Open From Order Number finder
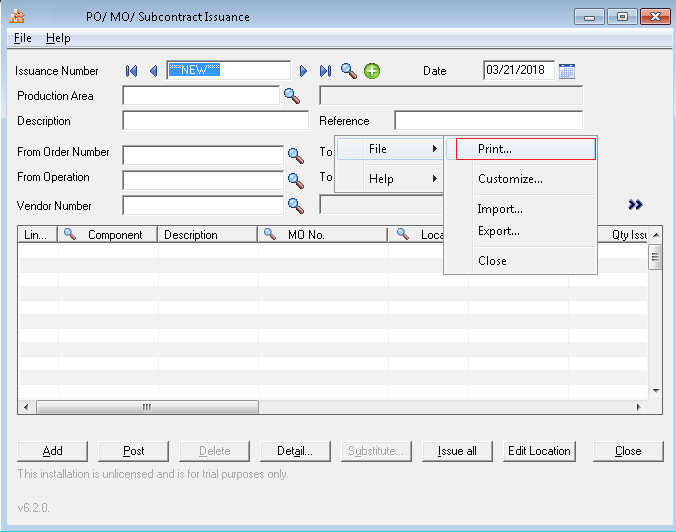The width and height of the screenshot is (676, 532). [x=295, y=155]
